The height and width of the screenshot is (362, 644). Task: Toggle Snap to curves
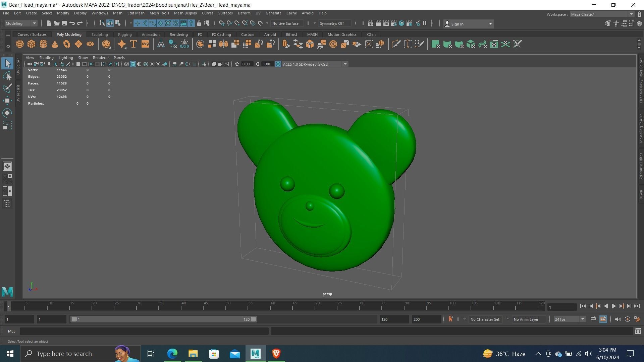pos(229,23)
